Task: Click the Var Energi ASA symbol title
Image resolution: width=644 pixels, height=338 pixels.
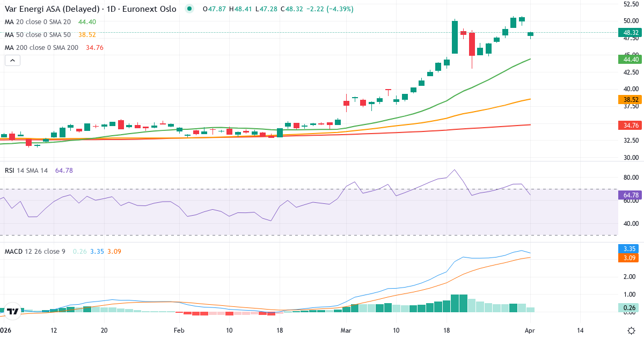Action: [90, 9]
